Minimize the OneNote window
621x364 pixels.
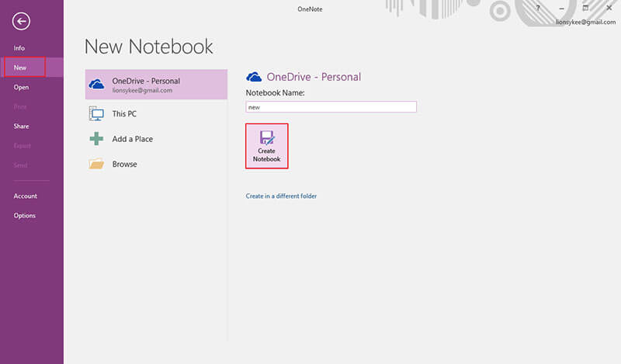(x=562, y=7)
